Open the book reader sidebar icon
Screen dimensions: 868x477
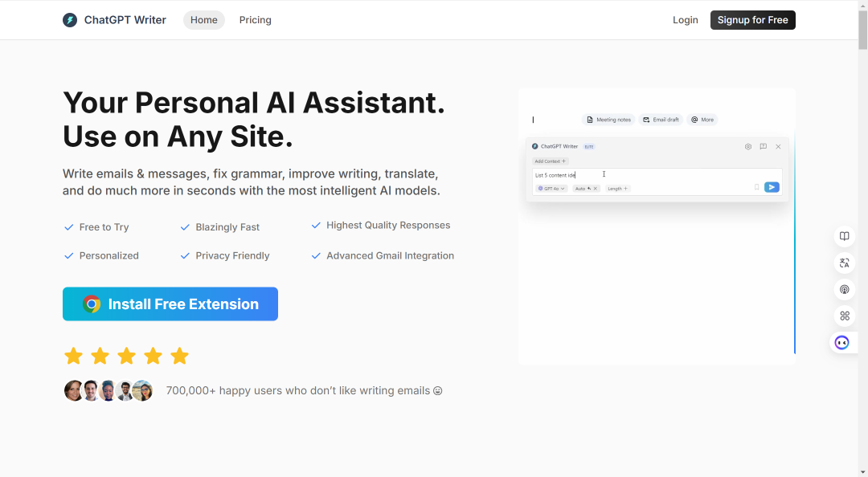point(844,236)
